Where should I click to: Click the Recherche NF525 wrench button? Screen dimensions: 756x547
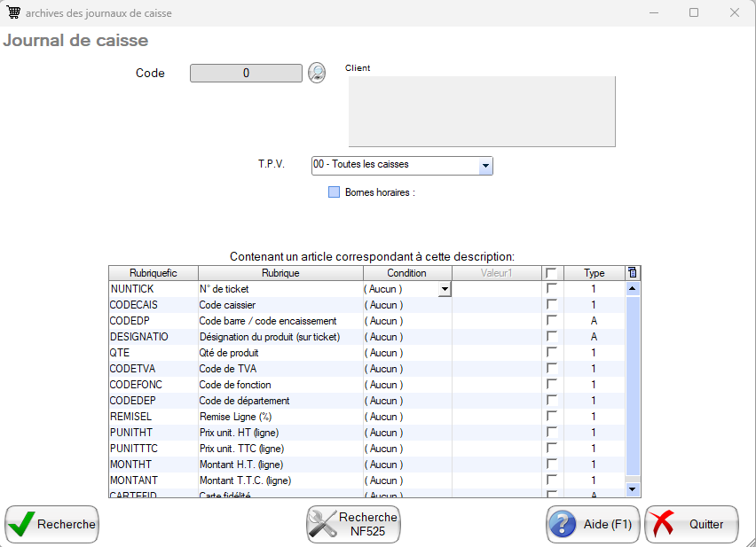coord(354,524)
